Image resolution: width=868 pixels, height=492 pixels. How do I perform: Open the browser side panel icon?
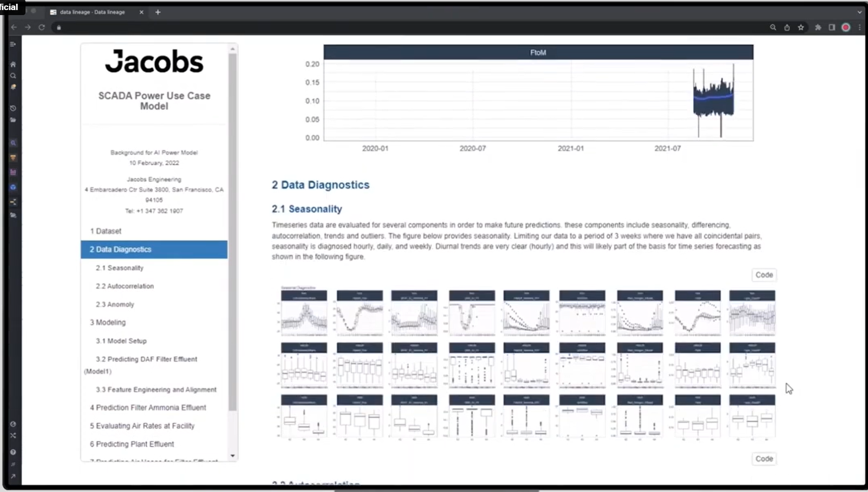tap(832, 27)
